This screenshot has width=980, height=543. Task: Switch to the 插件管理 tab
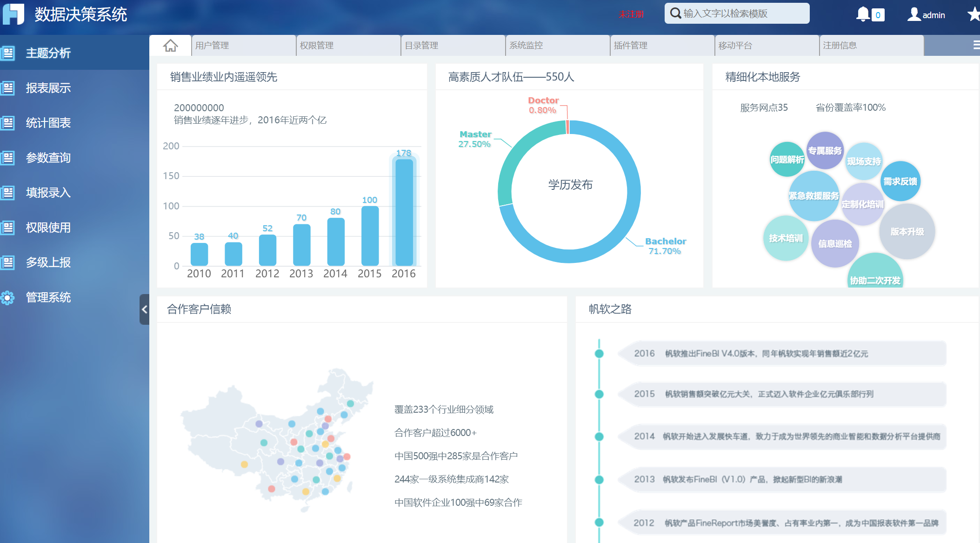[662, 46]
